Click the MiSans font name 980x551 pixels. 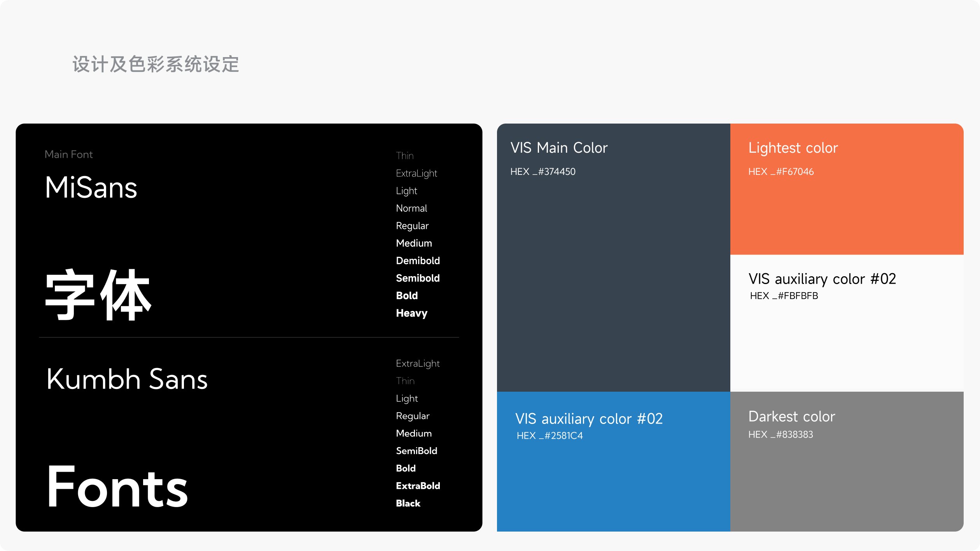click(x=91, y=188)
